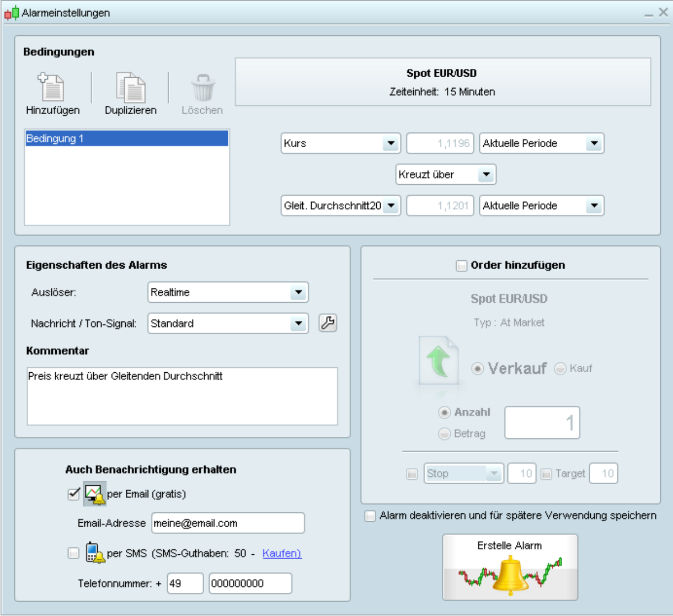Enable the per SMS notification checkbox
This screenshot has width=673, height=616.
(73, 553)
